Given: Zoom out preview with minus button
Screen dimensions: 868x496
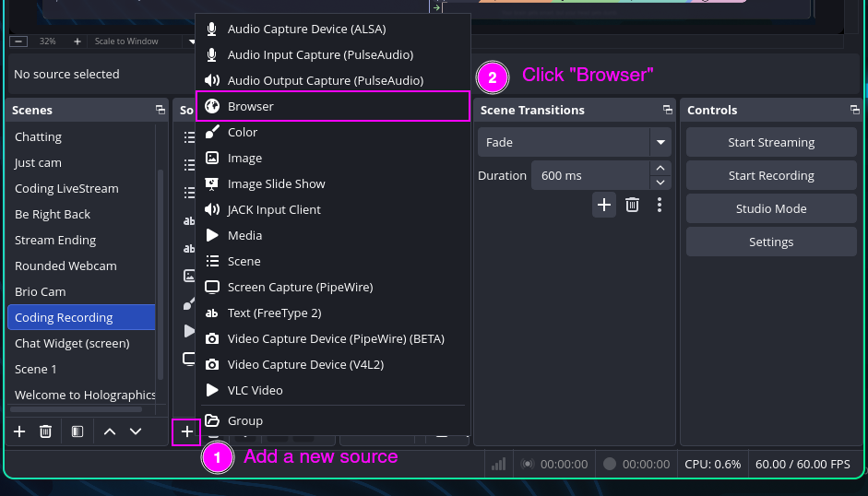Looking at the screenshot, I should click(x=18, y=41).
